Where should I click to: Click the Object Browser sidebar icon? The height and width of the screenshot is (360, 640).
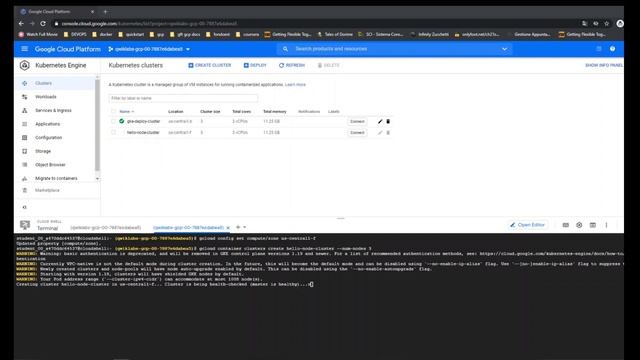pos(24,165)
